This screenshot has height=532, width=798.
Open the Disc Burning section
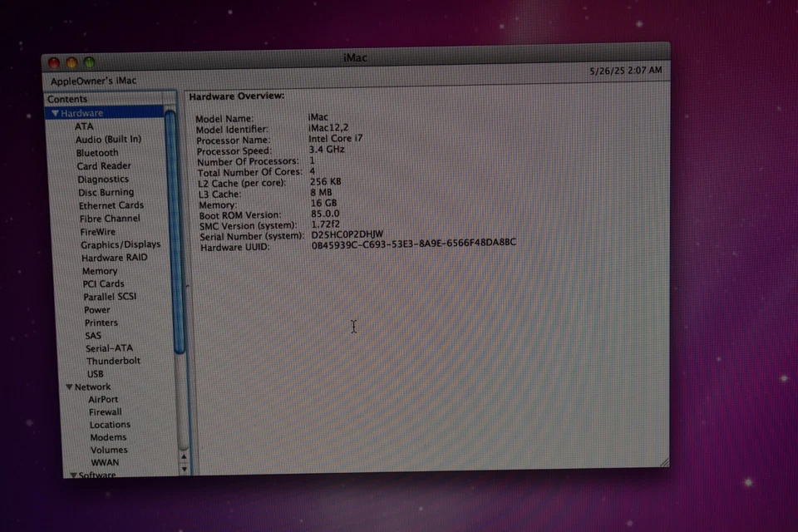tap(106, 192)
